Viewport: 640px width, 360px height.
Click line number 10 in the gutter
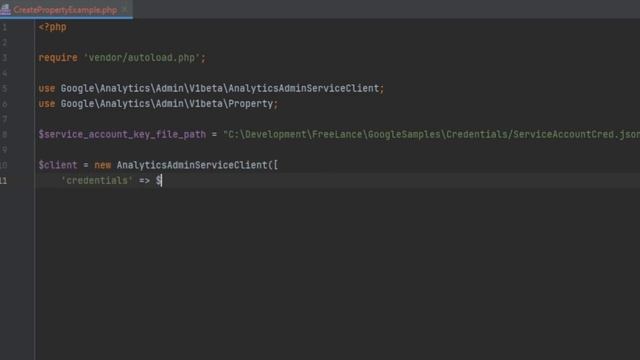pyautogui.click(x=4, y=165)
